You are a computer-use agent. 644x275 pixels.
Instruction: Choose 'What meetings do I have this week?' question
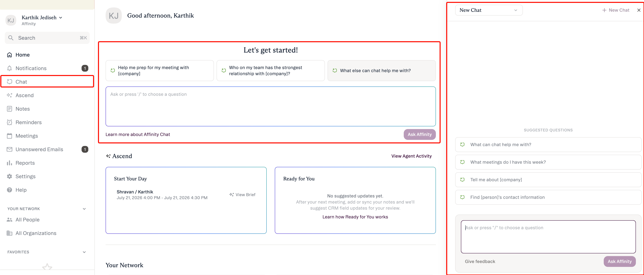(548, 162)
